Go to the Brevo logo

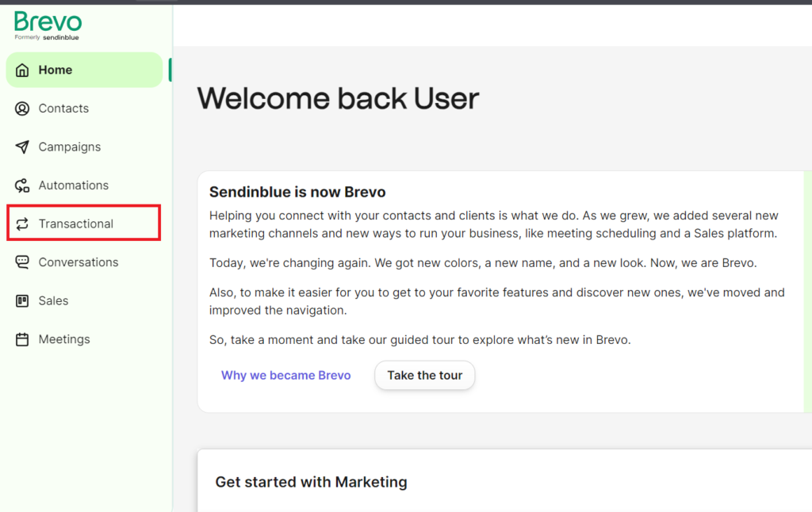tap(48, 24)
